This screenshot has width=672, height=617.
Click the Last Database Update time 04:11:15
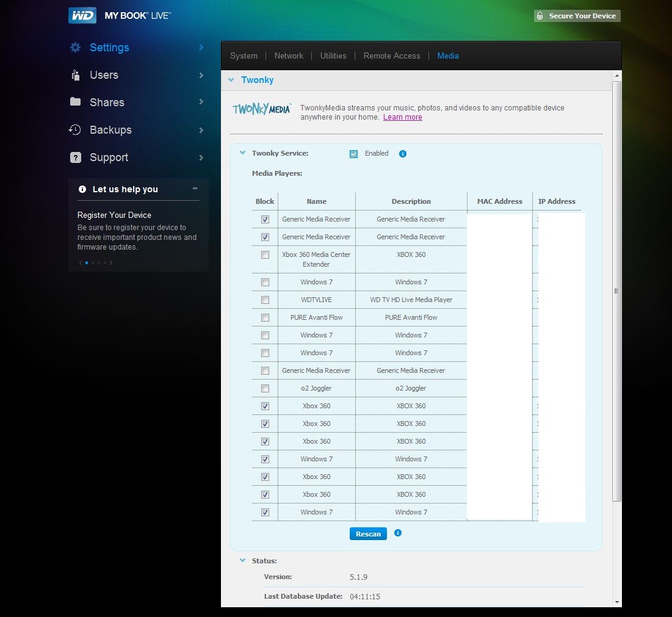click(x=365, y=597)
